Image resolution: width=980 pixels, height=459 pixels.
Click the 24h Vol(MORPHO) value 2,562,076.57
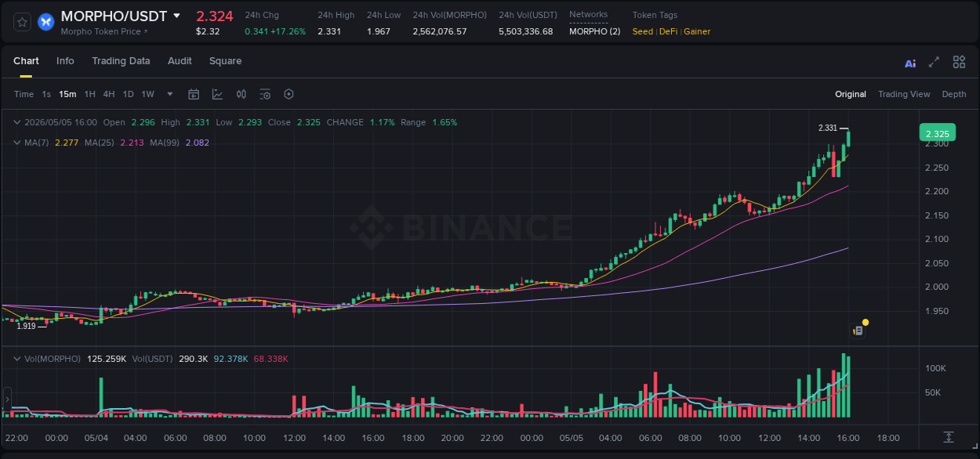pos(440,31)
